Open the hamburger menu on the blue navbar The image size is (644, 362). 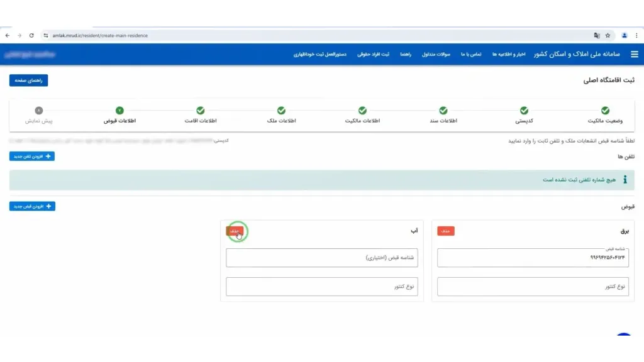point(635,54)
